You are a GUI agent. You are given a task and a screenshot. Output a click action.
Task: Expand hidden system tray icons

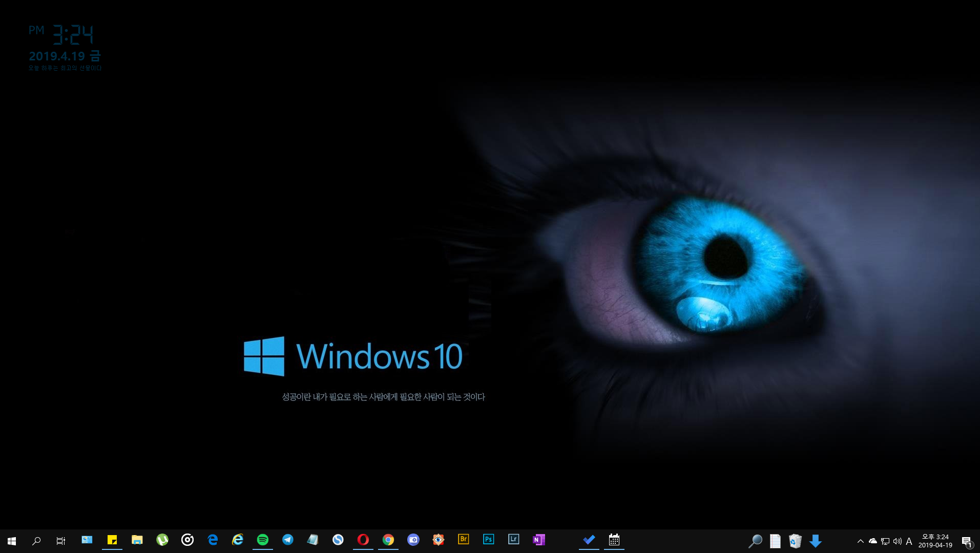click(861, 541)
